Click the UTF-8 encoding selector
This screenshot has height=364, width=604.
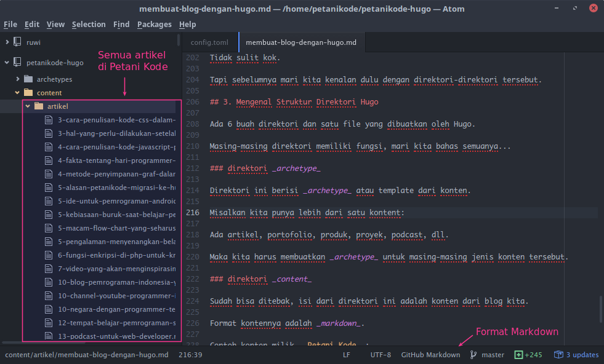point(380,355)
